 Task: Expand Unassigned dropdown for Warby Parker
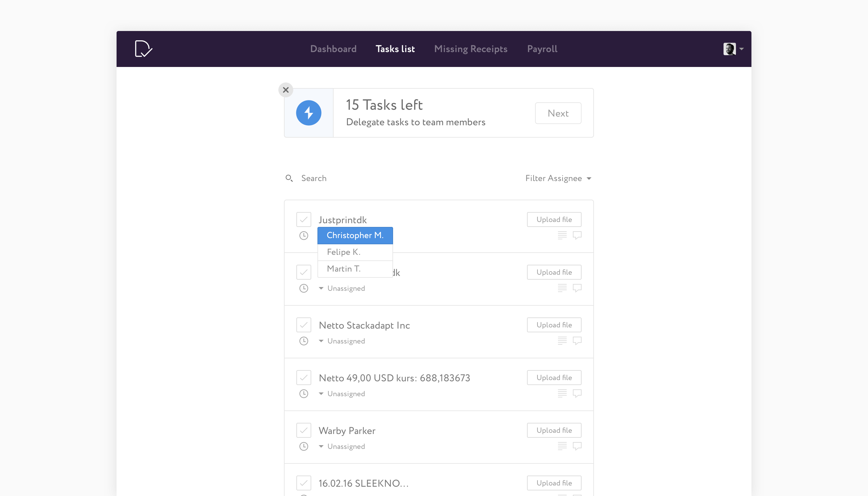(x=342, y=446)
